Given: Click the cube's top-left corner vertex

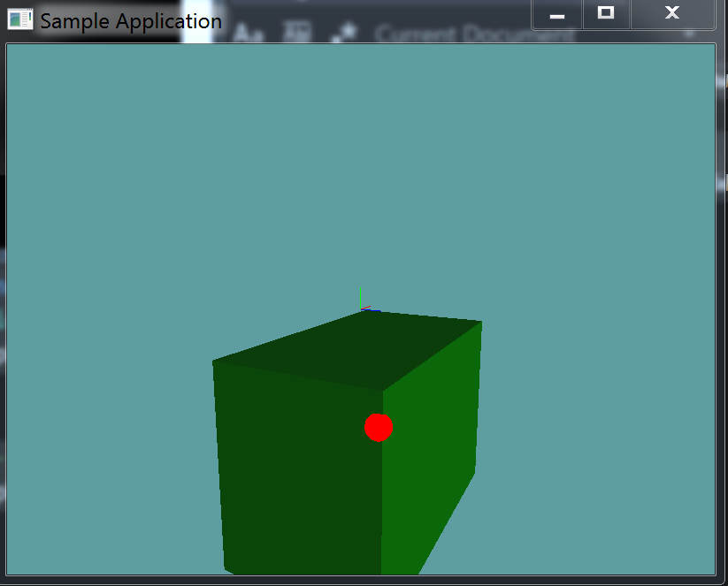Looking at the screenshot, I should click(213, 361).
